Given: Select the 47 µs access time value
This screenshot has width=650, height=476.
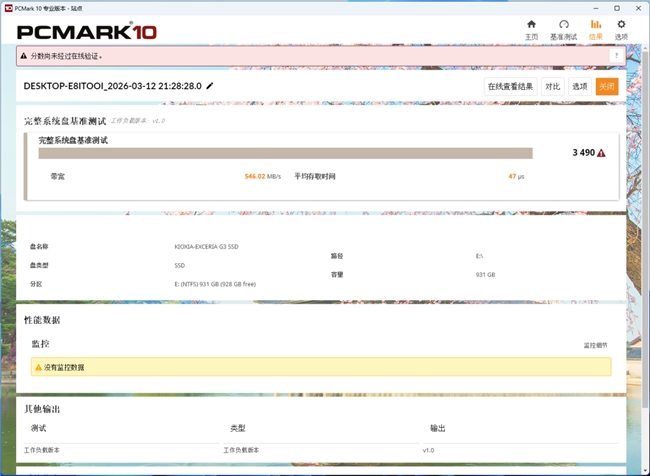Looking at the screenshot, I should click(x=516, y=176).
